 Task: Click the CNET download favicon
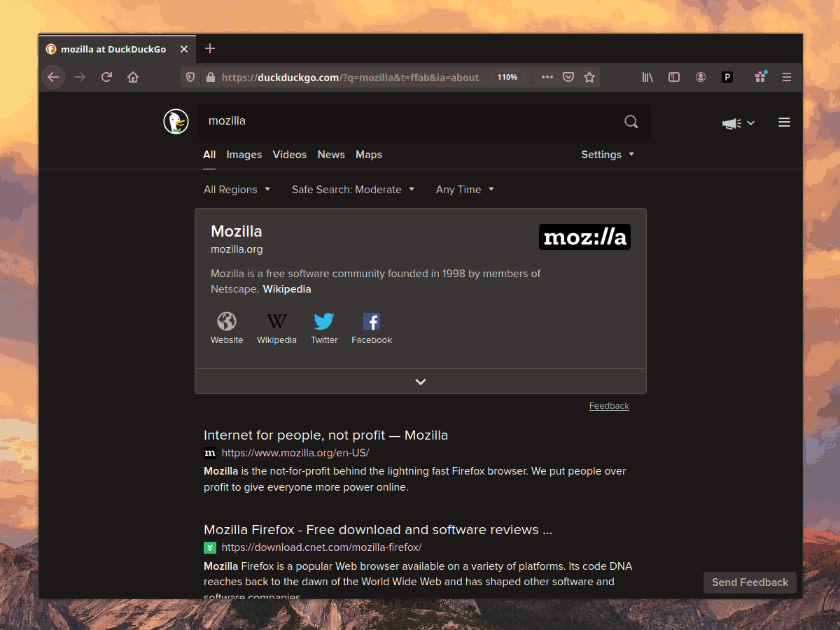pos(210,547)
